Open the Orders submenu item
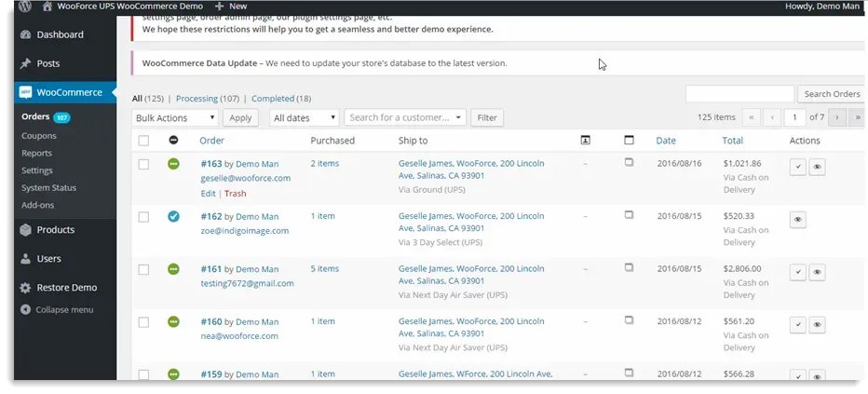 click(35, 116)
